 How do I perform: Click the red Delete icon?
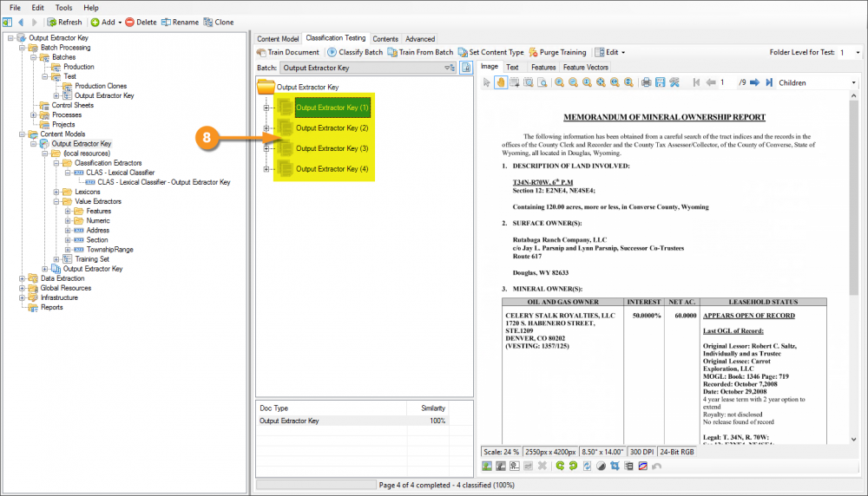pyautogui.click(x=129, y=22)
